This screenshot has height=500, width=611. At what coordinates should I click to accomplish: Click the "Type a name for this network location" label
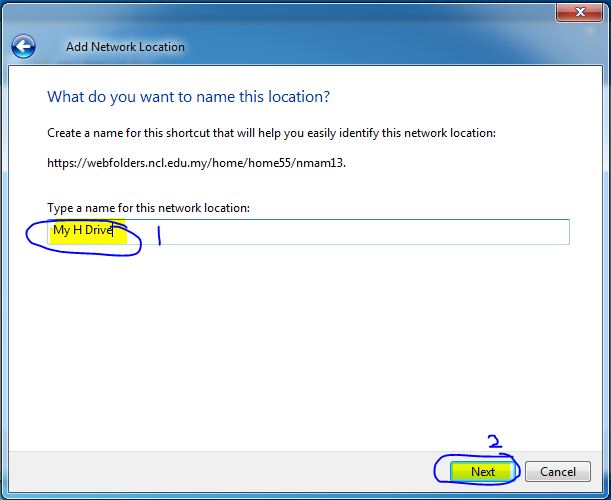pos(148,207)
